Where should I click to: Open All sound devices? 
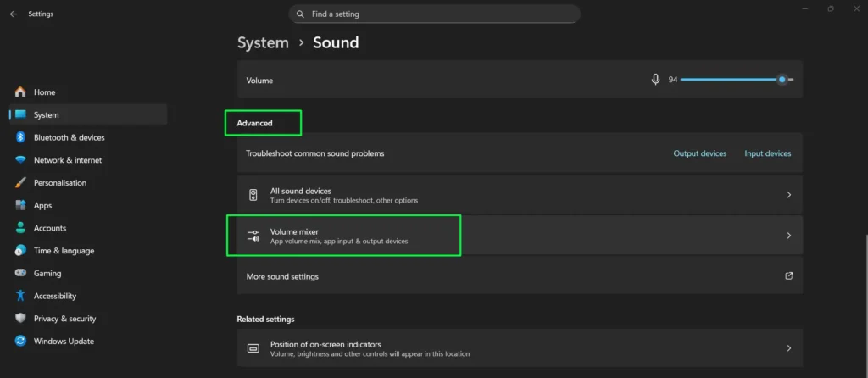click(520, 195)
